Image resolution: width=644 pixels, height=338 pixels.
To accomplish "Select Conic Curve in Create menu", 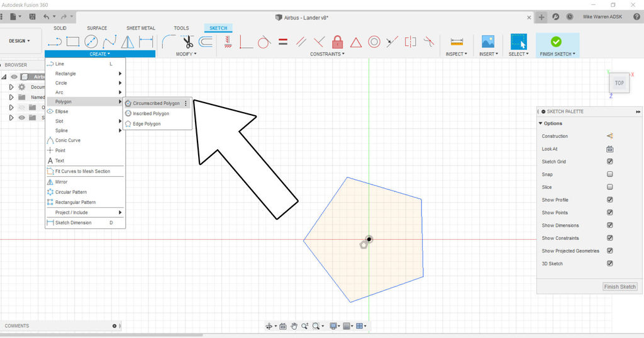I will pyautogui.click(x=85, y=140).
